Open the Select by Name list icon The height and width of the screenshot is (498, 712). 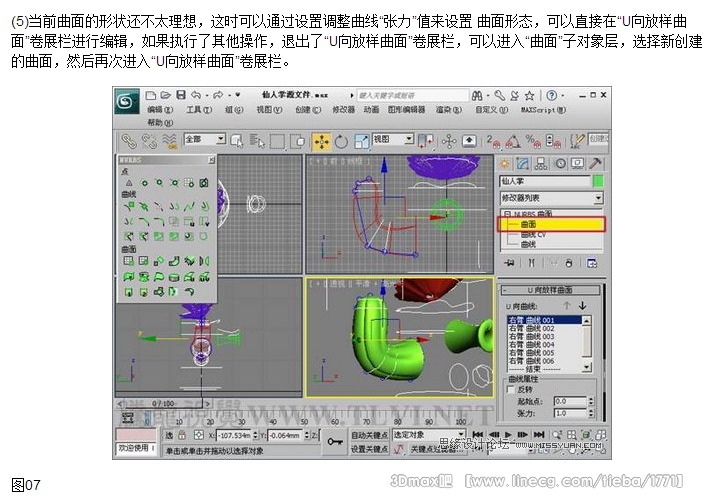tap(257, 142)
